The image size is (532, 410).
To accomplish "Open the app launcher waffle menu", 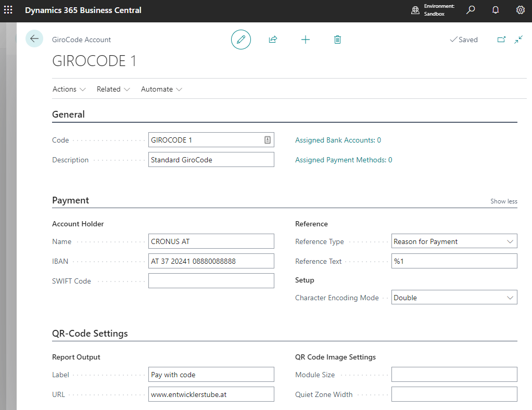I will 8,10.
